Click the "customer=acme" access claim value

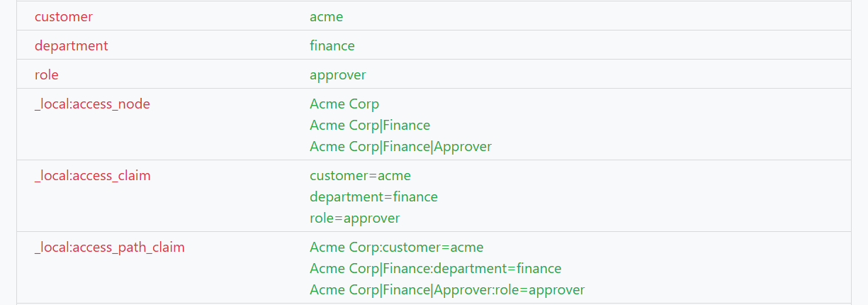click(360, 175)
